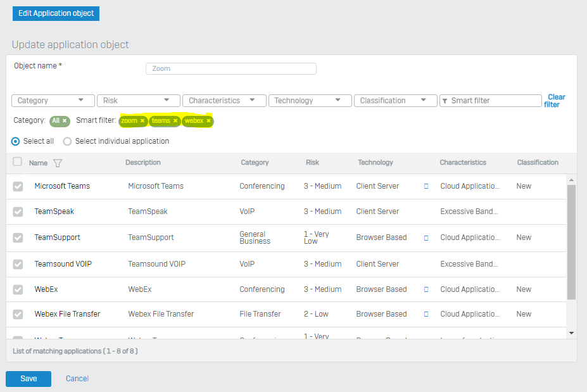The height and width of the screenshot is (392, 587).
Task: Click the Smart filter input field
Action: (x=490, y=100)
